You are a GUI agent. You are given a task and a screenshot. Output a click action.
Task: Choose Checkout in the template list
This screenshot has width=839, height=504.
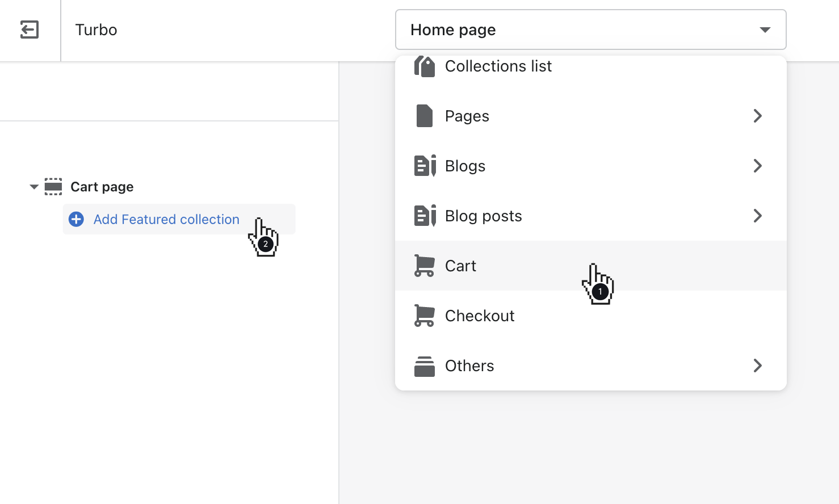(480, 316)
